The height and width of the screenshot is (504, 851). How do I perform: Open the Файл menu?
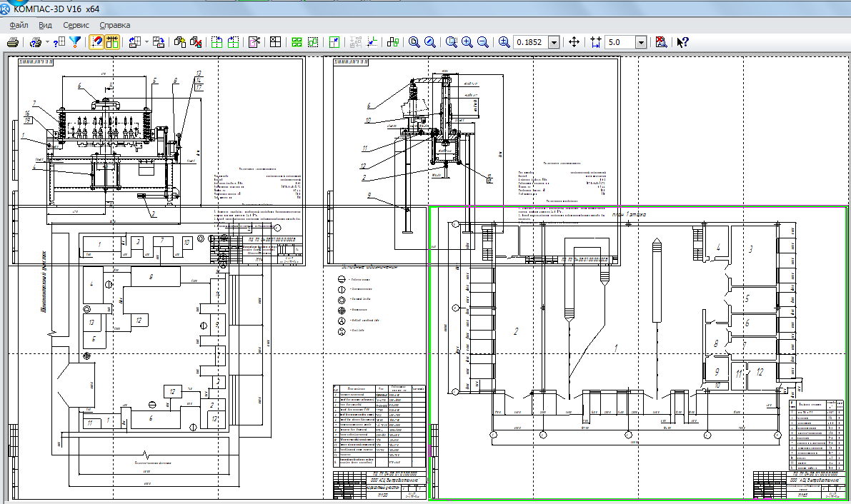(x=19, y=25)
